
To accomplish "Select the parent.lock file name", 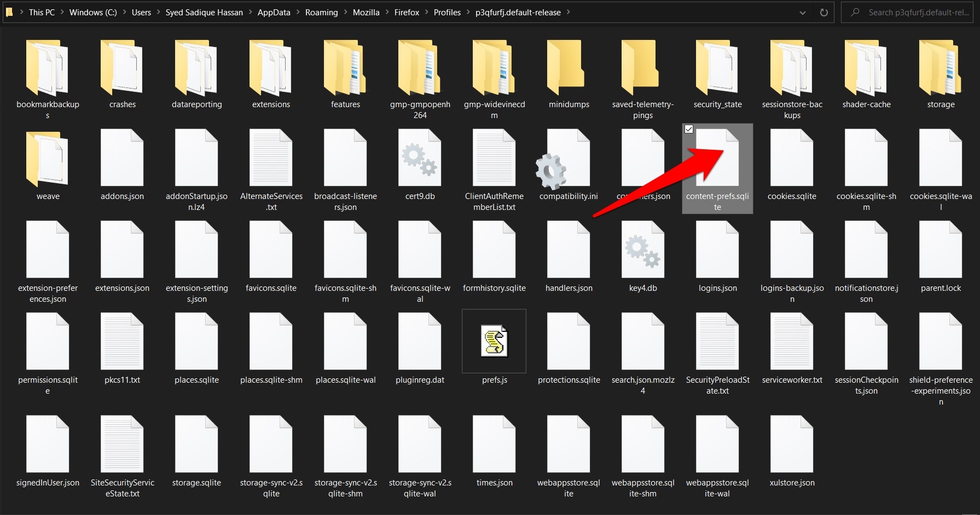I will [941, 288].
